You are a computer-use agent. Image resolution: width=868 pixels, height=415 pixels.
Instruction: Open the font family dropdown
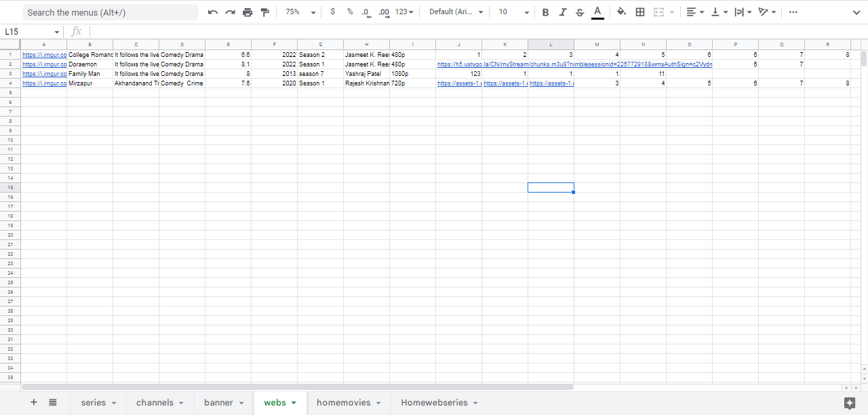[456, 12]
